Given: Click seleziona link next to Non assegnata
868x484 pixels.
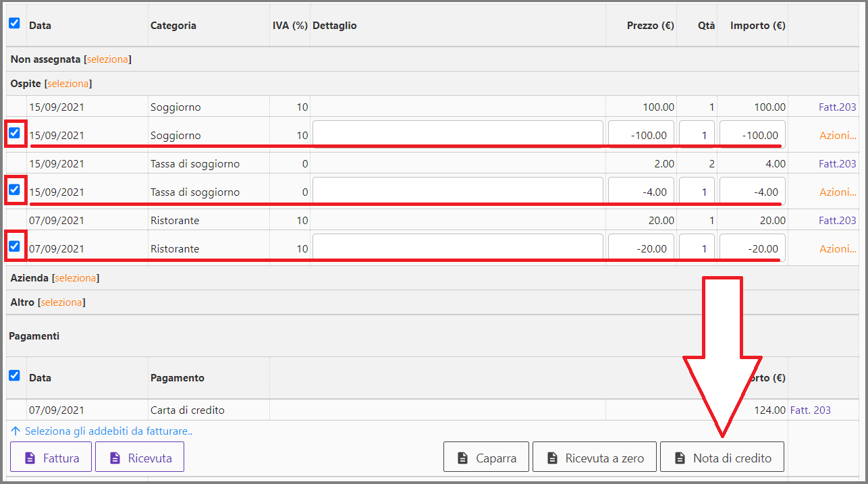Looking at the screenshot, I should pyautogui.click(x=107, y=59).
